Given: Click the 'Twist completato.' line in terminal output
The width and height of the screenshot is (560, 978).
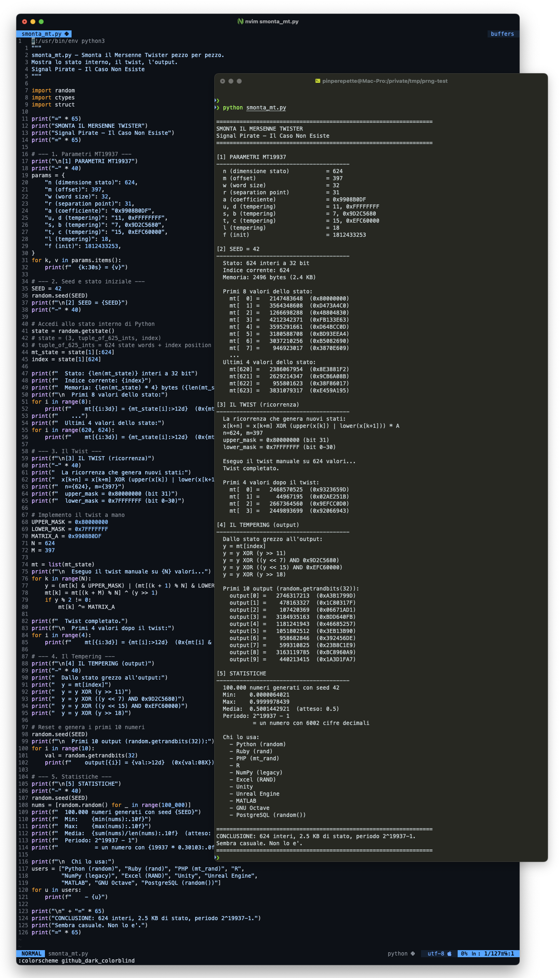Looking at the screenshot, I should click(251, 468).
